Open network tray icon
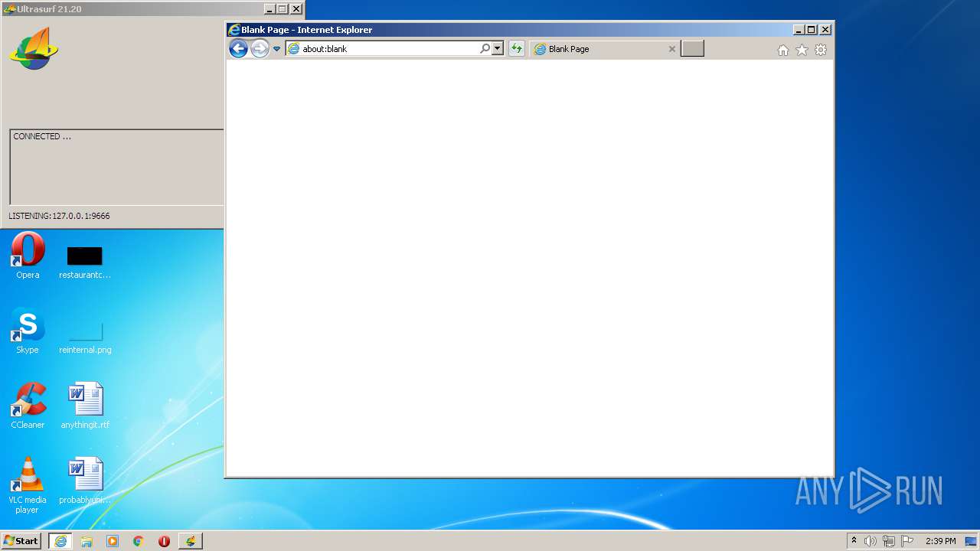 (889, 541)
